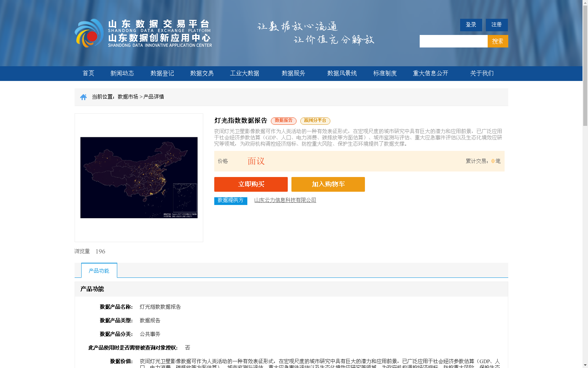Click 产品详情 in the breadcrumb

coord(154,97)
